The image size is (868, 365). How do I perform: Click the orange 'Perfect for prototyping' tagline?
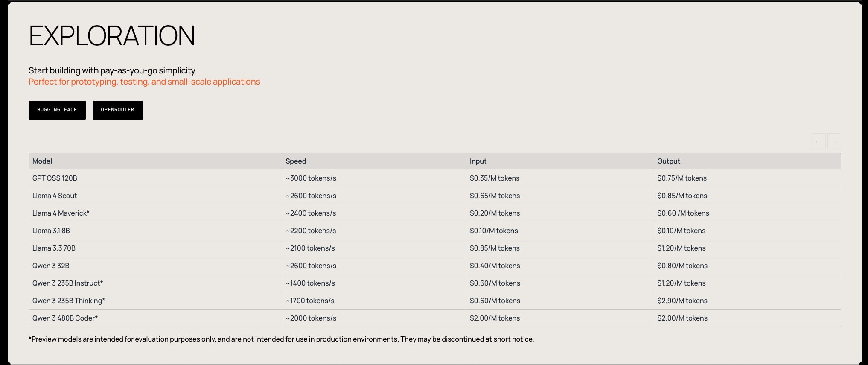(x=144, y=82)
